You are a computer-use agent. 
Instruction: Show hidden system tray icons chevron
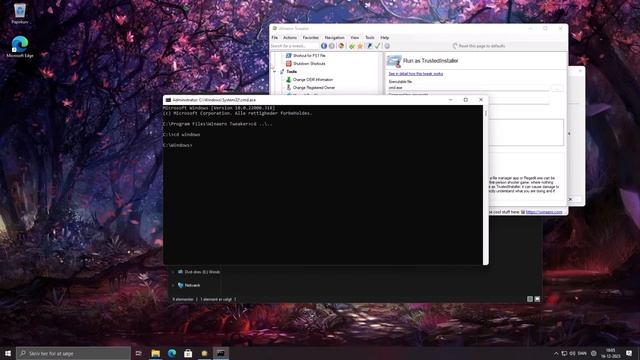pos(556,353)
